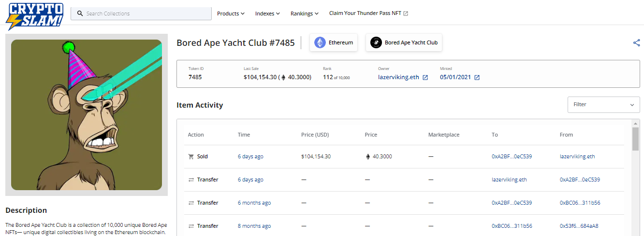Open 0xBC06...311b56 in the From column

point(580,203)
